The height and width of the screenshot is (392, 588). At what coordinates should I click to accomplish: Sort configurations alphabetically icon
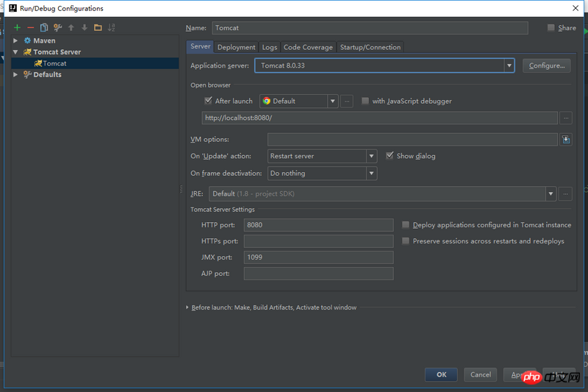pyautogui.click(x=112, y=27)
